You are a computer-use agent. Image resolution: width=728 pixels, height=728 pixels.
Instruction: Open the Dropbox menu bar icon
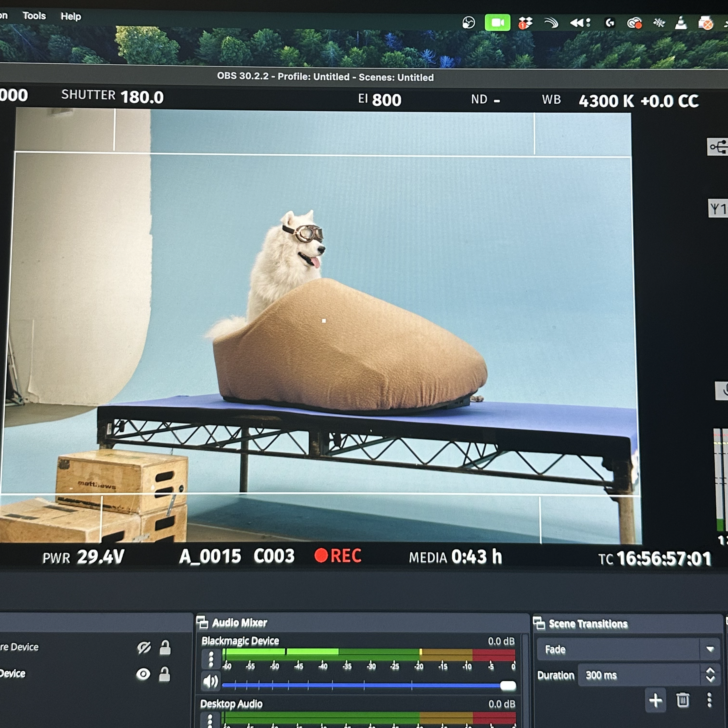click(525, 23)
